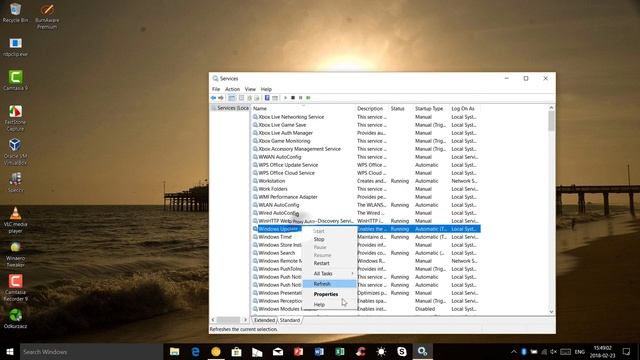Viewport: 640px width, 360px height.
Task: Select the BurnAware Premium desktop icon
Action: [47, 16]
